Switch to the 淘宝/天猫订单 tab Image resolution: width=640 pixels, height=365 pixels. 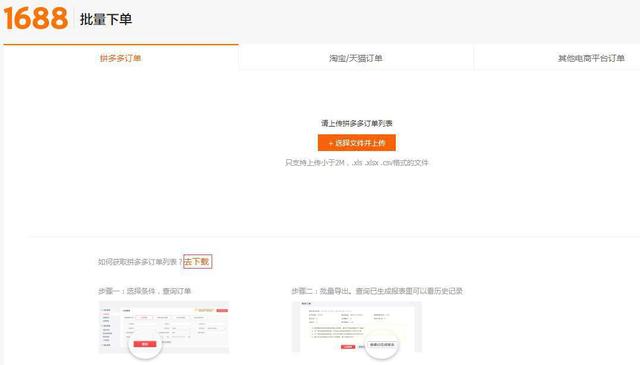pyautogui.click(x=356, y=58)
